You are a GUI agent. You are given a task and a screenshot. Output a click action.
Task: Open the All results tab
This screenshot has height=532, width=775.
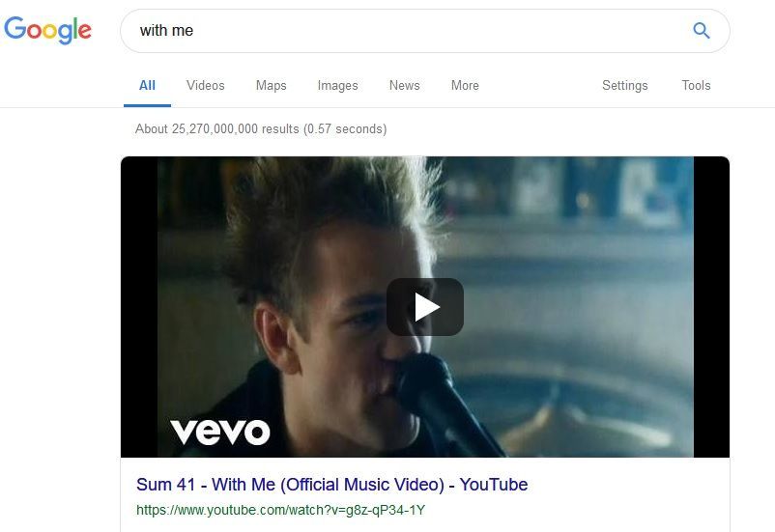[147, 86]
